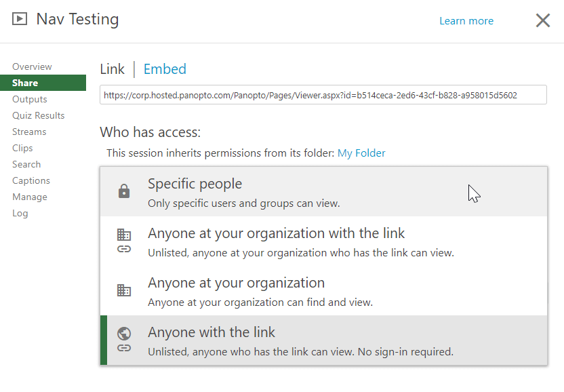This screenshot has width=564, height=392.
Task: Close the Nav Testing settings dialog
Action: click(x=542, y=20)
